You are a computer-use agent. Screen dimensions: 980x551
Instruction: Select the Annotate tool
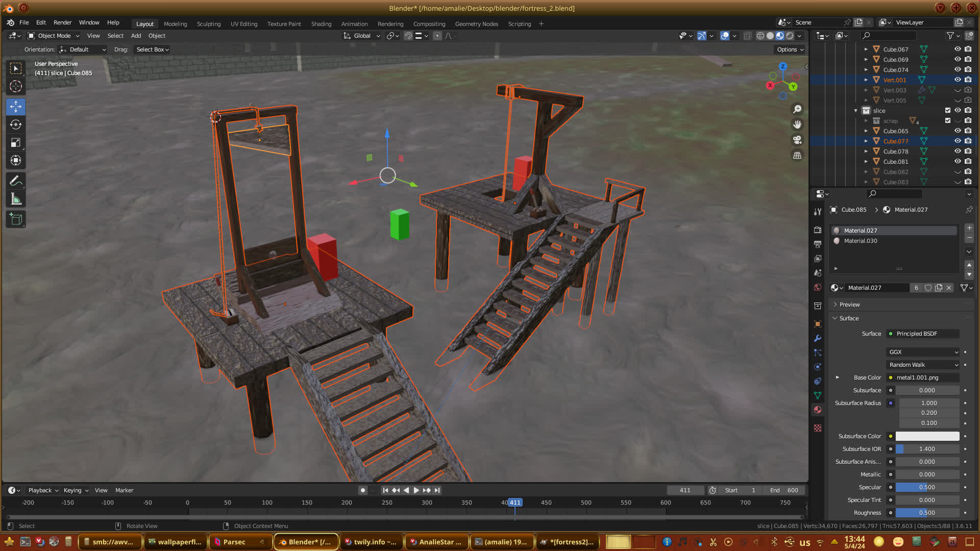pos(16,181)
